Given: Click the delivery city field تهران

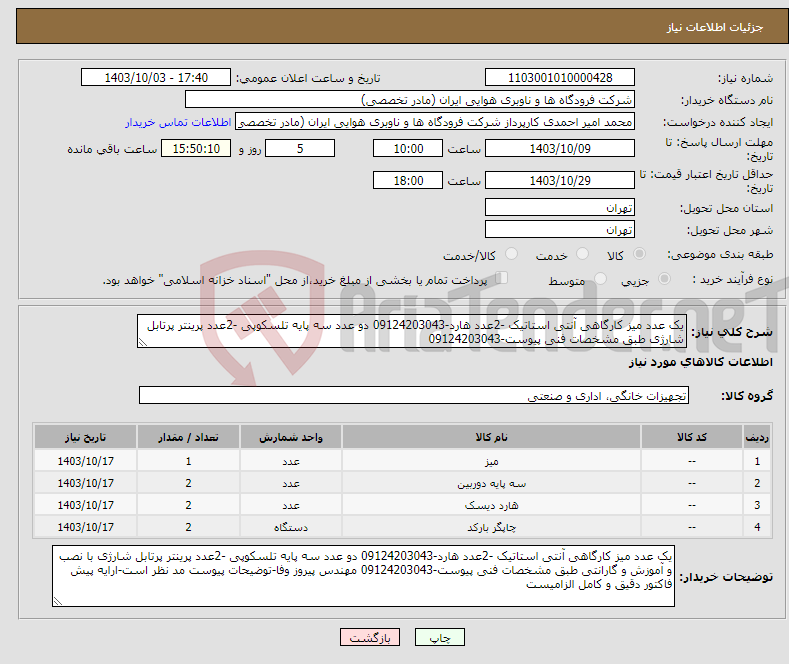Looking at the screenshot, I should pyautogui.click(x=560, y=229).
